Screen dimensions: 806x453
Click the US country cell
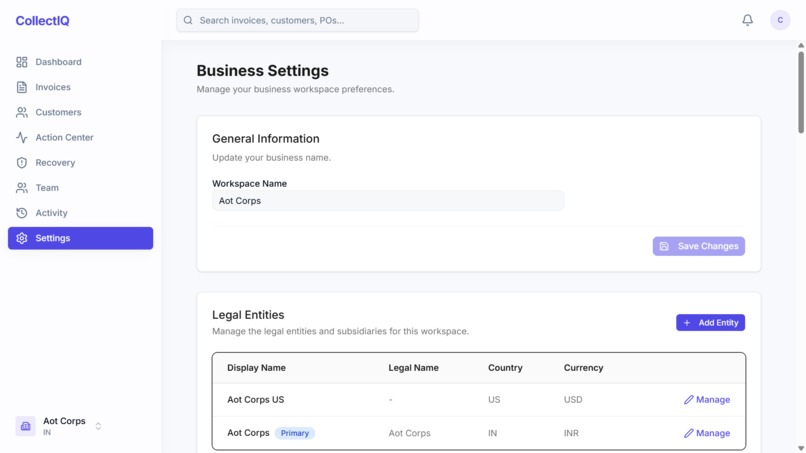494,400
